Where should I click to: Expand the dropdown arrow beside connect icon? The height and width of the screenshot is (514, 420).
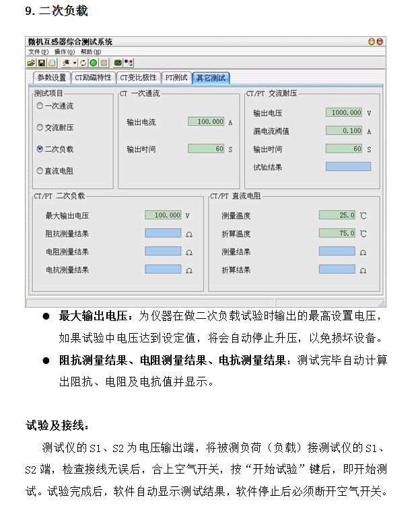pos(74,63)
